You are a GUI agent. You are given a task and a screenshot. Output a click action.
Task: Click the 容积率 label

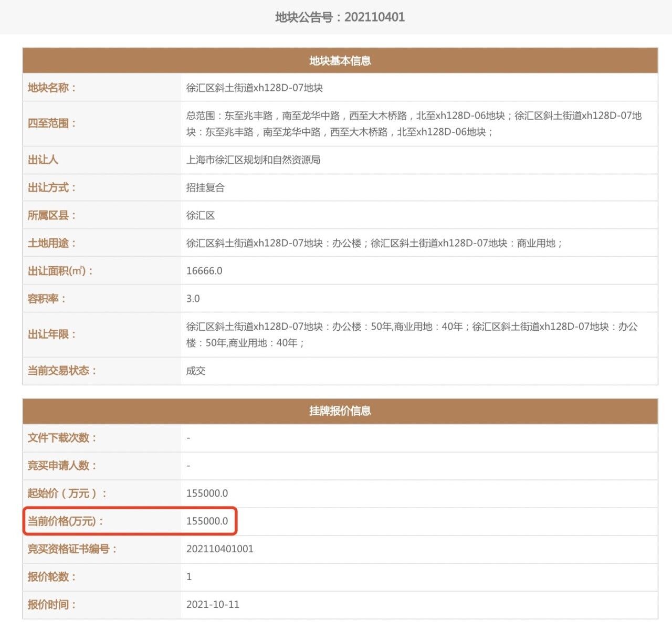point(47,299)
